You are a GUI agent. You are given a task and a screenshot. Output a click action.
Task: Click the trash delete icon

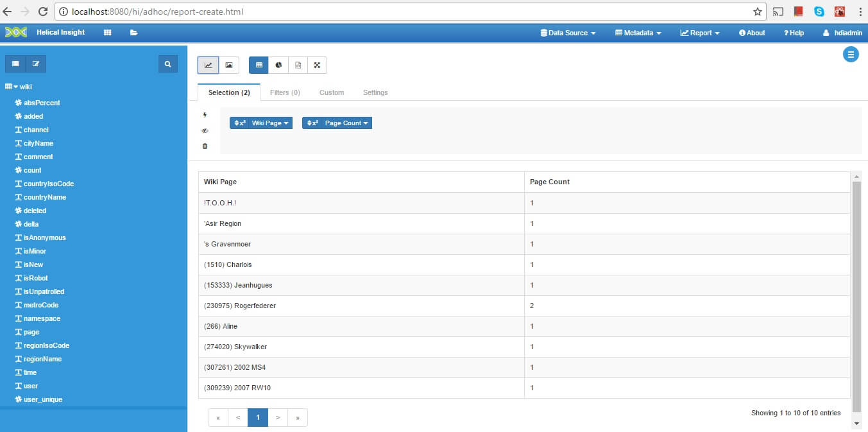point(205,146)
